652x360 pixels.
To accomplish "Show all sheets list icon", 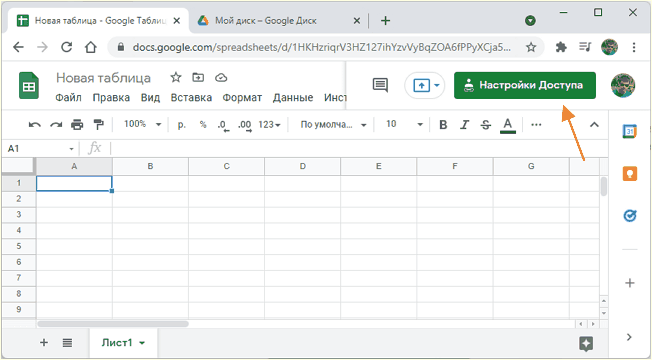I will (67, 343).
